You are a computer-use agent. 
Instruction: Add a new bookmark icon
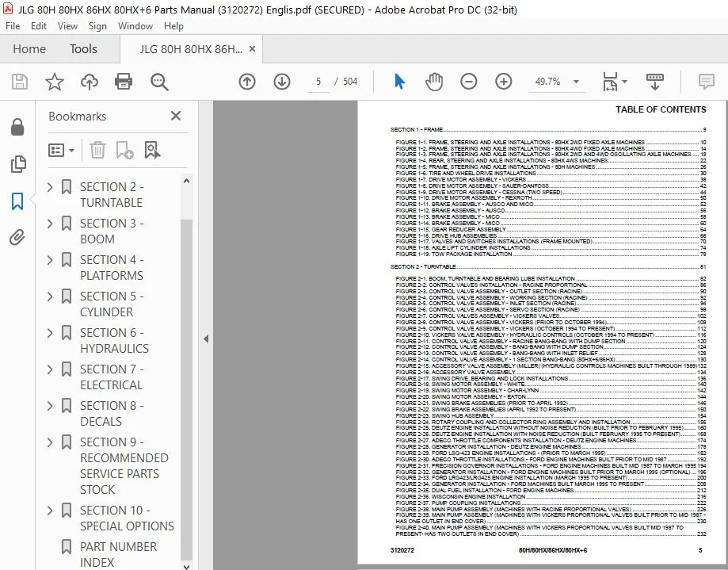pos(124,150)
